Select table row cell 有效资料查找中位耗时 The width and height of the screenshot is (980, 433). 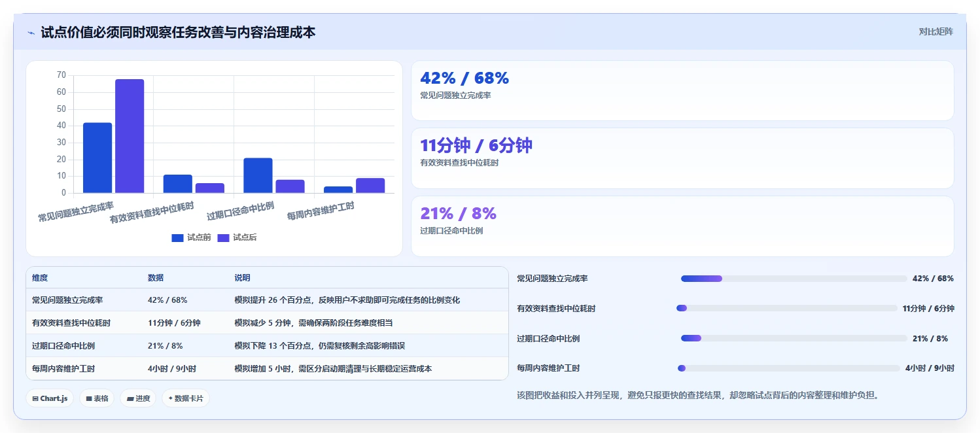[x=71, y=323]
